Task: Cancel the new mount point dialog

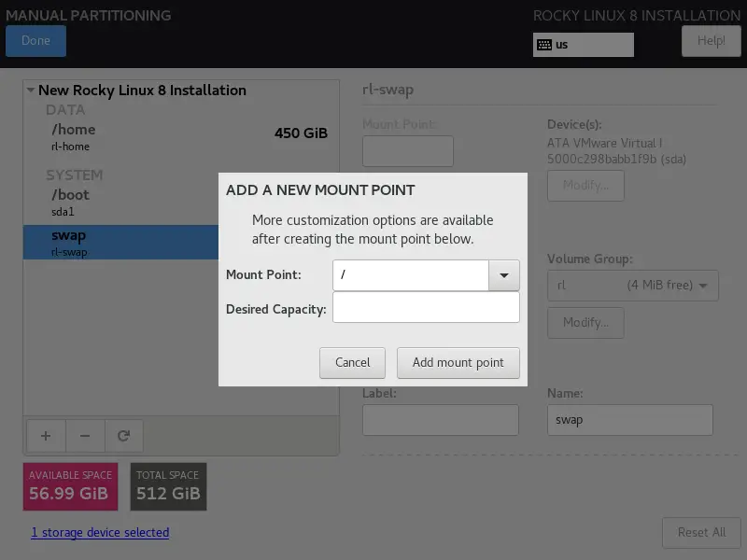Action: click(352, 363)
